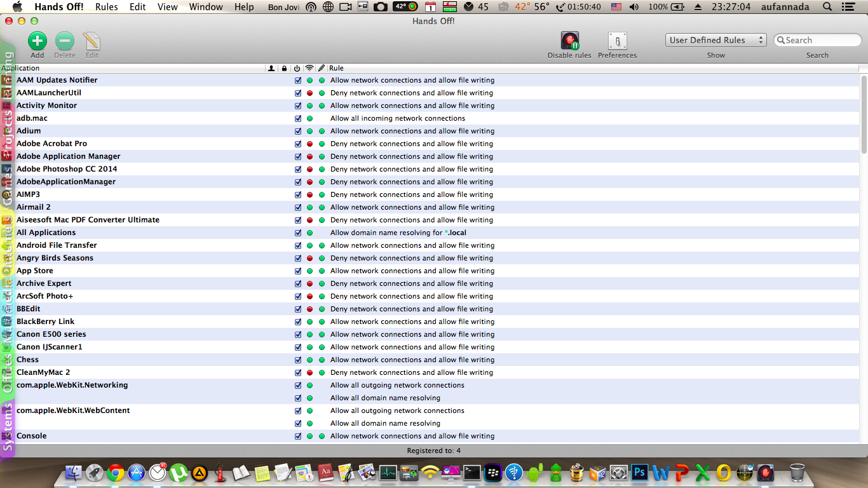Open the Apple menu
This screenshot has height=488, width=868.
tap(17, 7)
